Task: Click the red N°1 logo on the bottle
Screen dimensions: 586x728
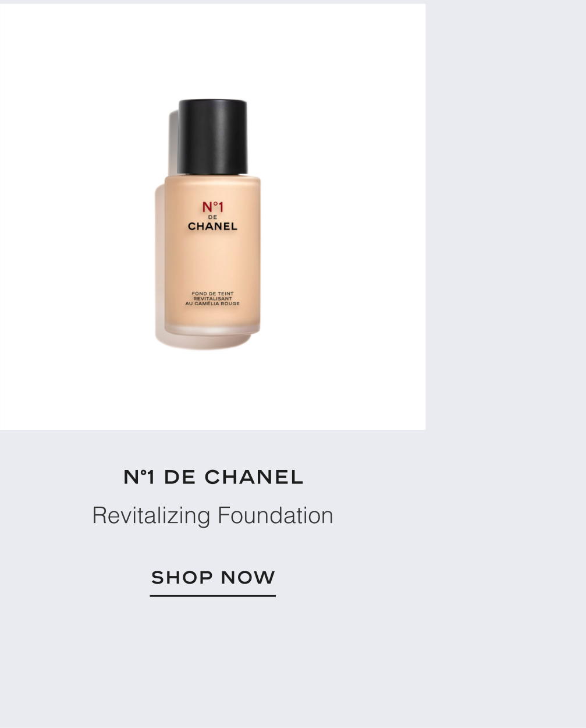Action: tap(213, 207)
